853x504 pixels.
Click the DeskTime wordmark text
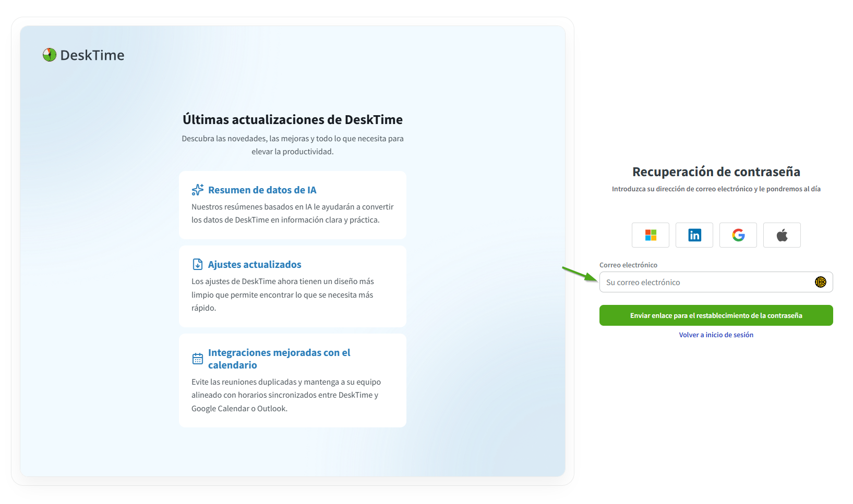[92, 55]
